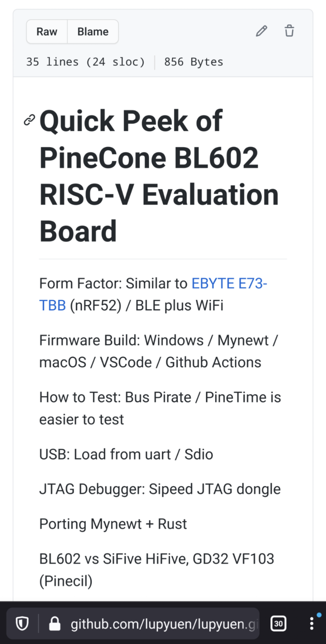Click the JTAG Debugger line
The image size is (326, 644).
click(160, 489)
